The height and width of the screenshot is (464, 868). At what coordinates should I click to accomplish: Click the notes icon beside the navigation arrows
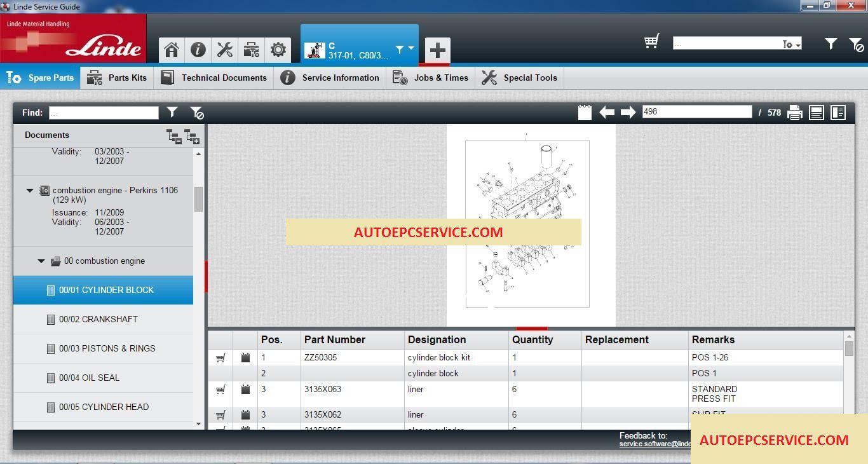click(x=584, y=111)
